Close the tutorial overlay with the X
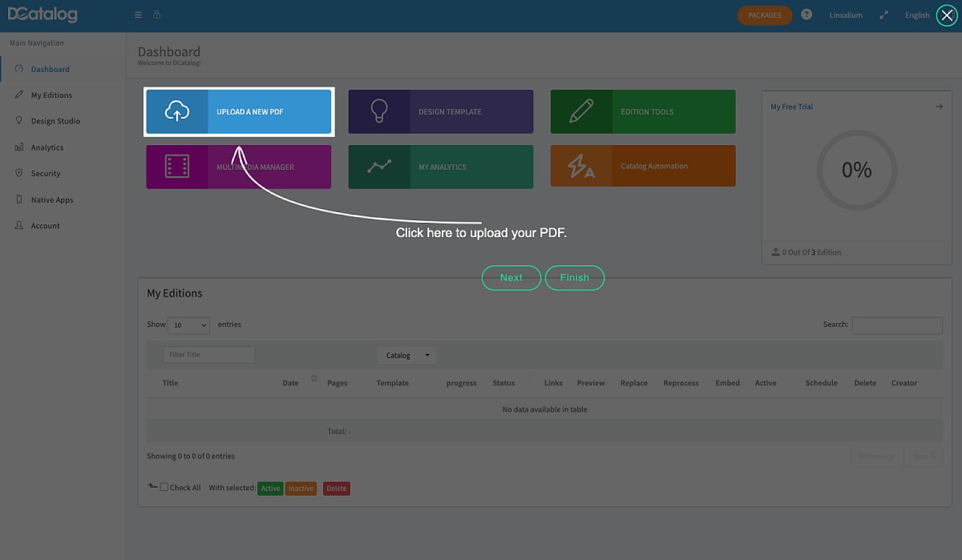This screenshot has height=560, width=962. [947, 16]
